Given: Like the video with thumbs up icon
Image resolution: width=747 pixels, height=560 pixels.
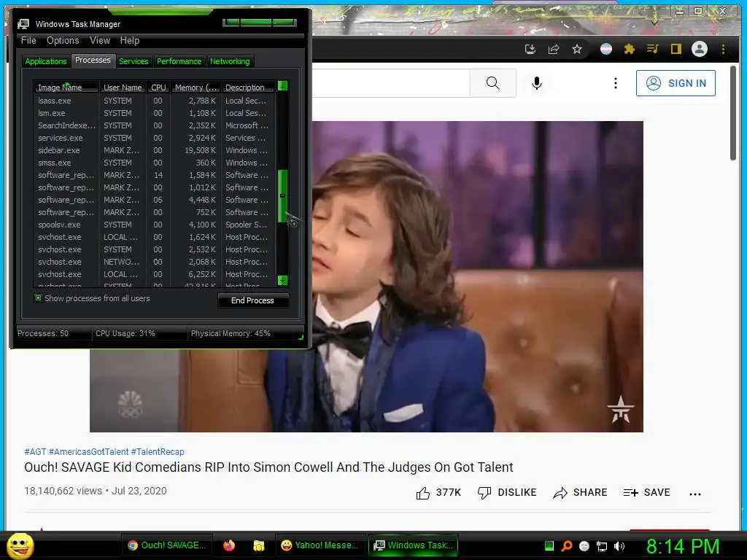Looking at the screenshot, I should coord(422,493).
